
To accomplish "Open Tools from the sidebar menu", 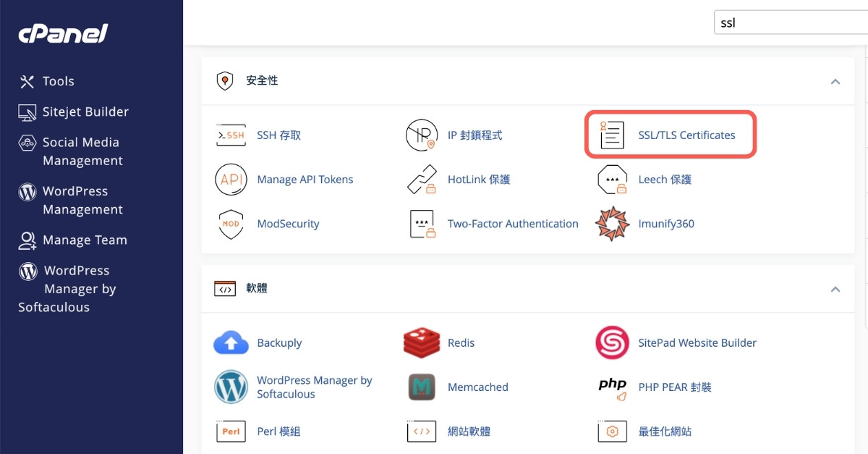I will point(59,81).
